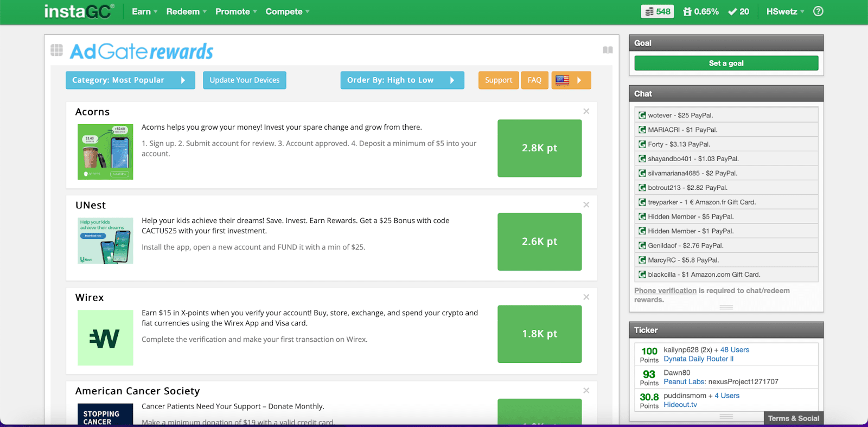Click the 2.8K pt Acorns button

point(540,148)
